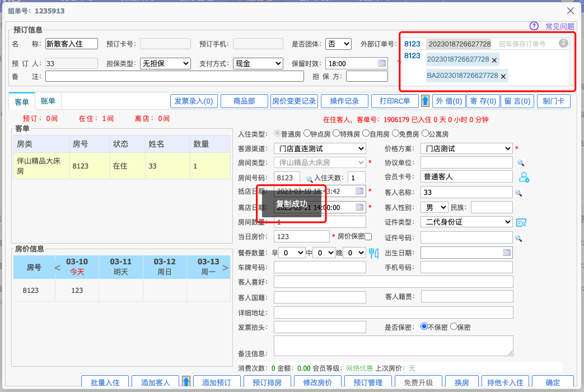Click the 备注信息 text area

coord(393,346)
